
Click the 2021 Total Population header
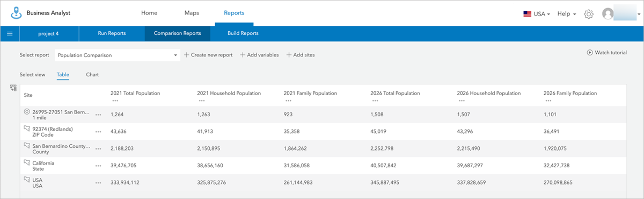tap(135, 93)
